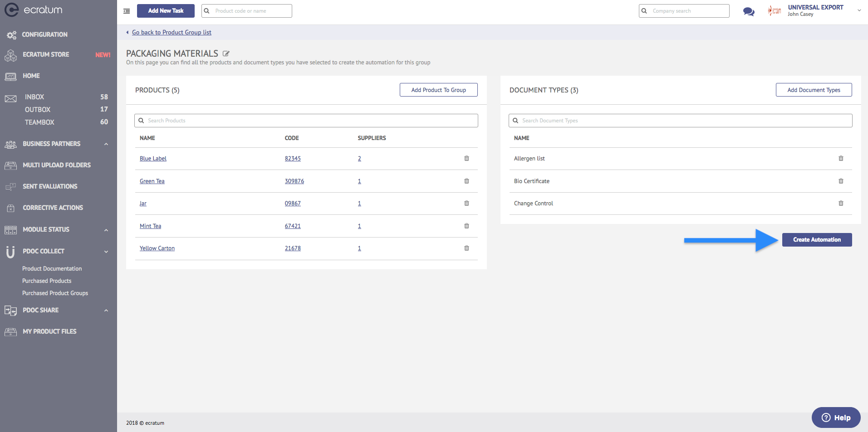Expand the Business Partners menu chevron
Viewport: 868px width, 432px height.
[106, 144]
